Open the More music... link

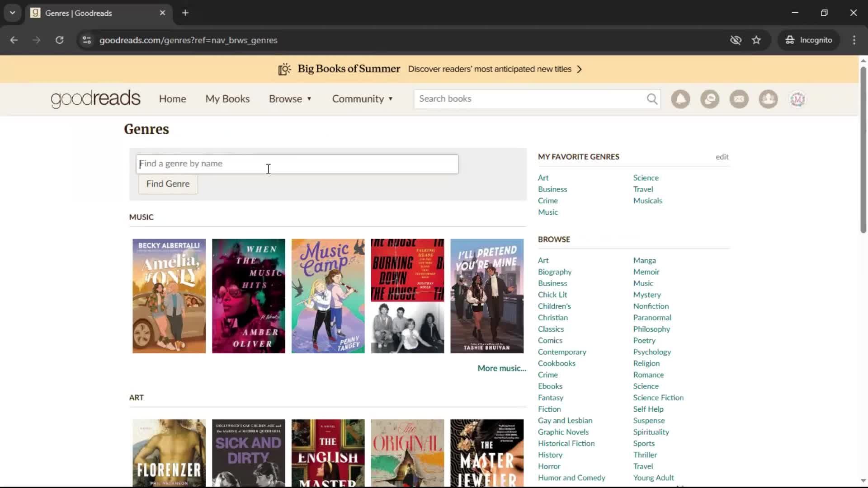[502, 368]
